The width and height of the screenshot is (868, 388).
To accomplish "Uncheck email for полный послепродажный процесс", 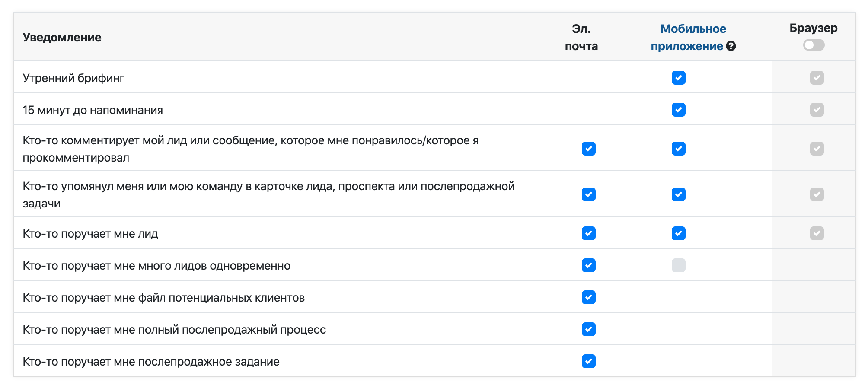I will pyautogui.click(x=588, y=330).
